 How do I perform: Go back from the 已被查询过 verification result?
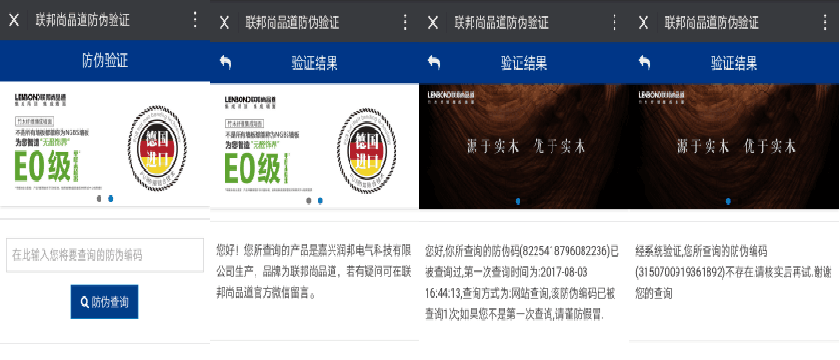click(x=433, y=63)
